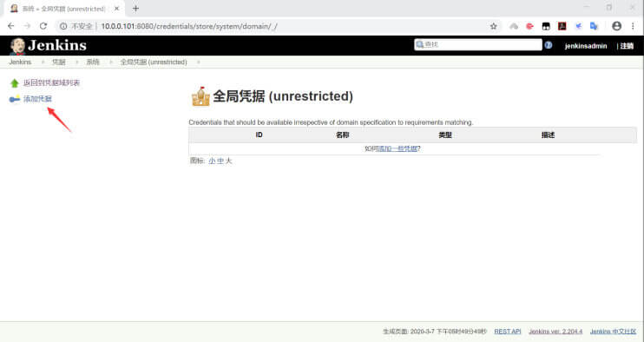Screen dimensions: 644x342
Task: Bookmark this page with the star icon
Action: click(x=493, y=26)
